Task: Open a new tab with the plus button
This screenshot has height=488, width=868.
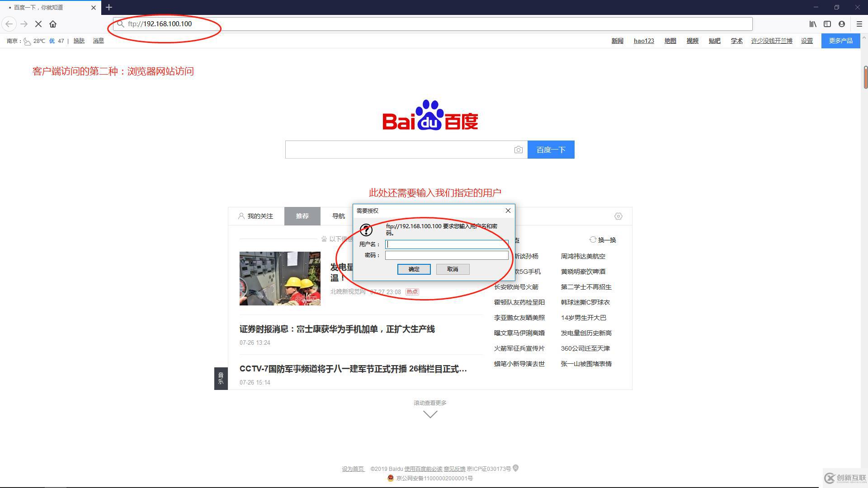Action: point(109,7)
